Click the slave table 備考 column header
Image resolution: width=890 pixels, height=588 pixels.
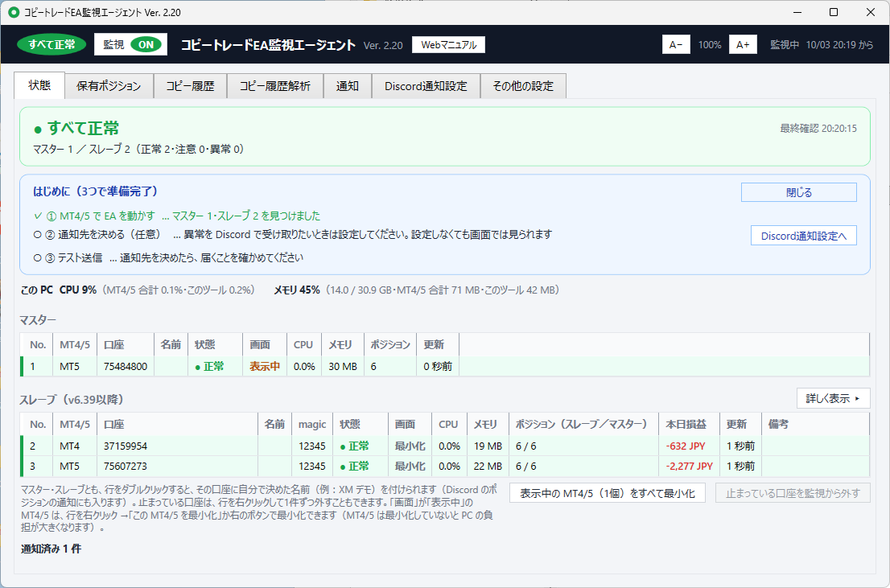pos(816,424)
